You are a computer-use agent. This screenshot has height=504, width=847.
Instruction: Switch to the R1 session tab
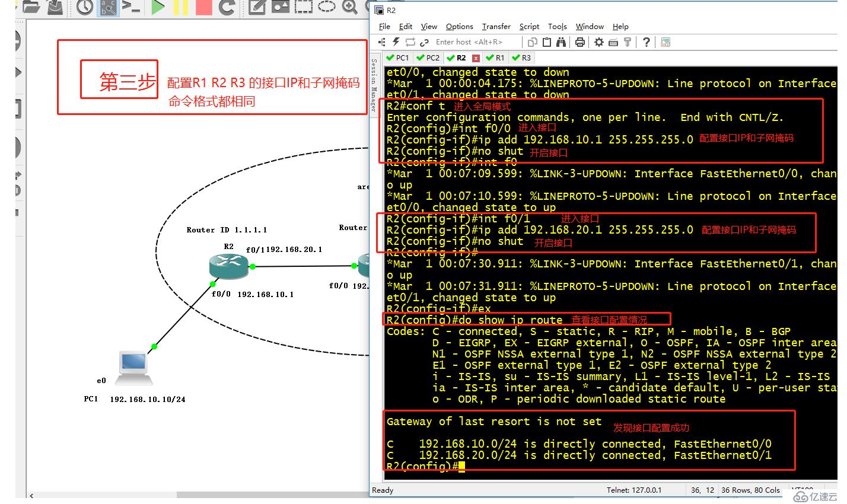(x=495, y=58)
